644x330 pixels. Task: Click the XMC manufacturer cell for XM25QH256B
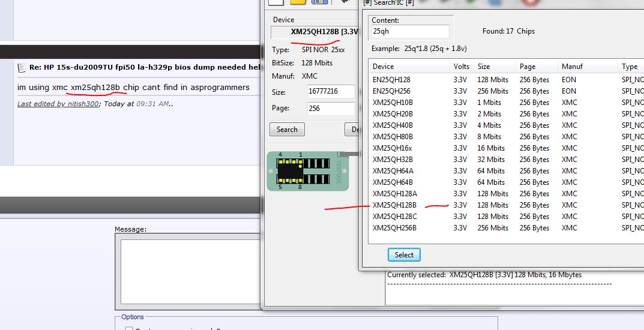(569, 228)
